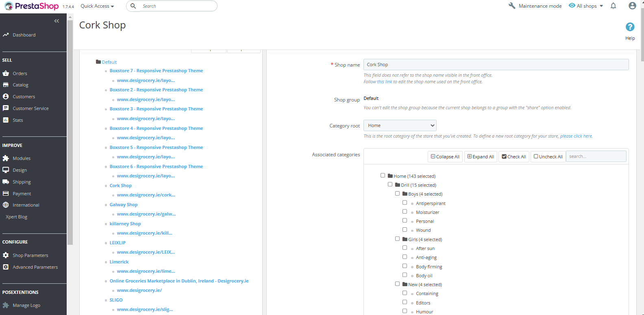Click the Modules puzzle icon
The width and height of the screenshot is (644, 315).
point(6,158)
